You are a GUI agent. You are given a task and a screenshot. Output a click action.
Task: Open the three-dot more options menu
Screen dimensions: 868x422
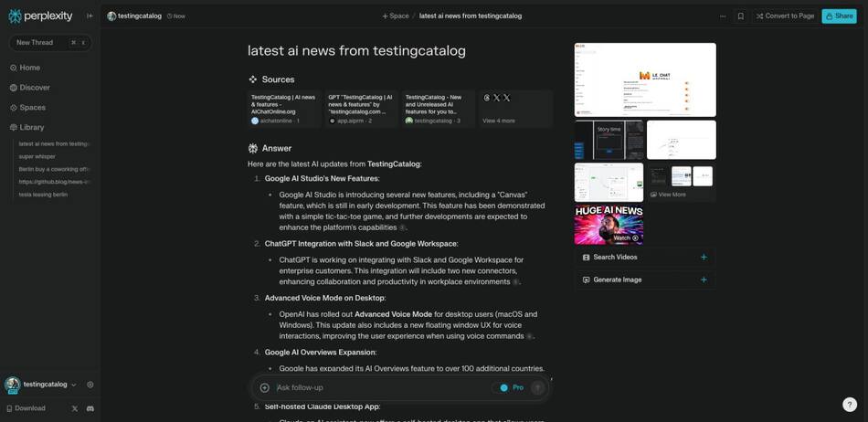(723, 16)
